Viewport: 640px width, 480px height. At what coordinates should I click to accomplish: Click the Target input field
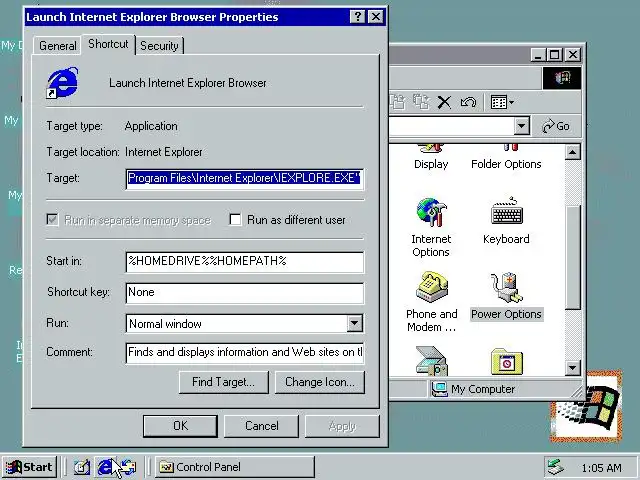[244, 178]
